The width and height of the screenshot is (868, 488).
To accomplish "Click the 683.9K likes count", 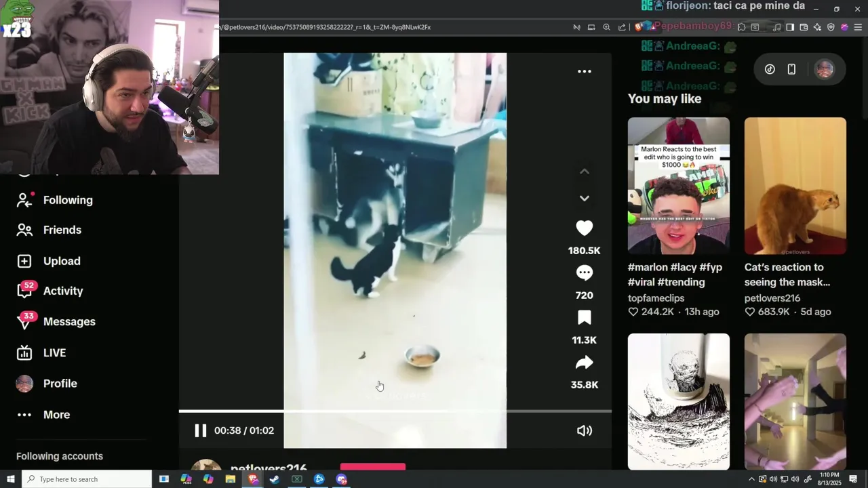I will click(774, 312).
